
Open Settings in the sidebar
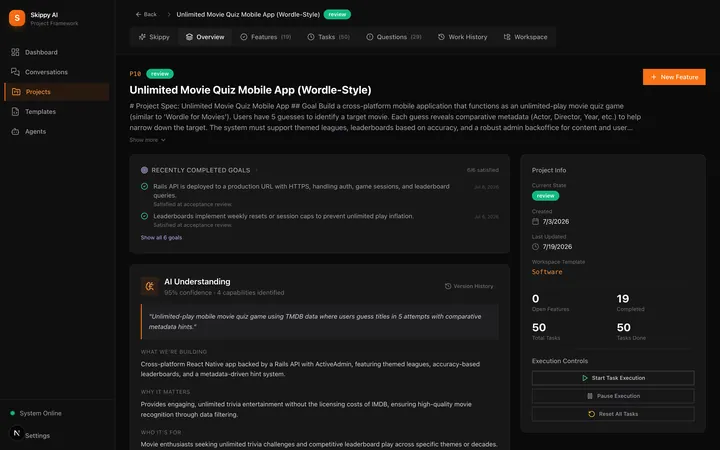click(37, 435)
